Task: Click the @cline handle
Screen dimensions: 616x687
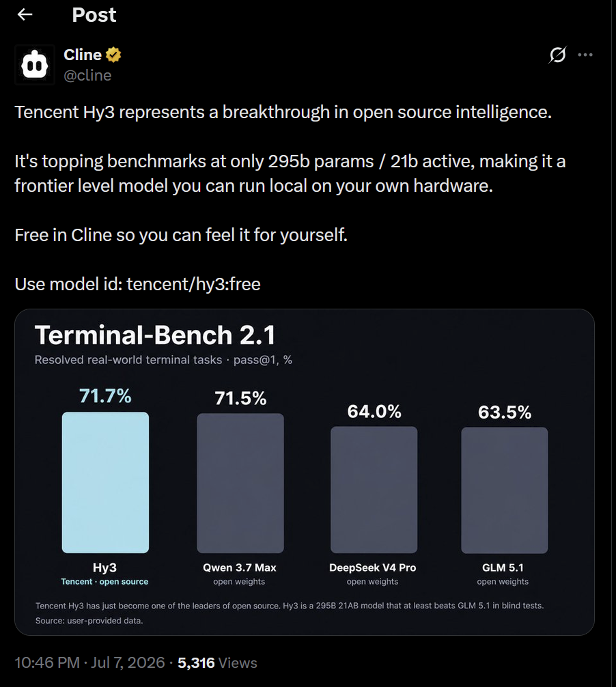Action: pyautogui.click(x=87, y=75)
